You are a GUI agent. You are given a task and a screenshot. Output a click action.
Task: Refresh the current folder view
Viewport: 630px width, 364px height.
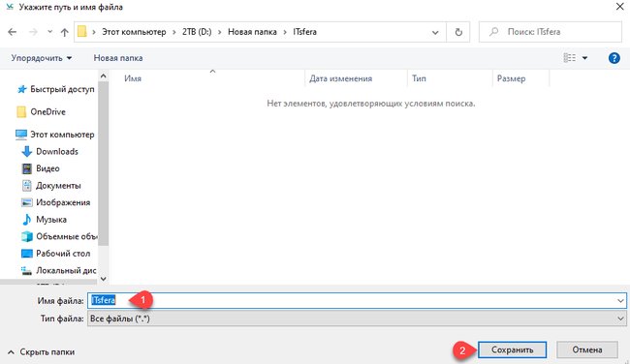(458, 32)
